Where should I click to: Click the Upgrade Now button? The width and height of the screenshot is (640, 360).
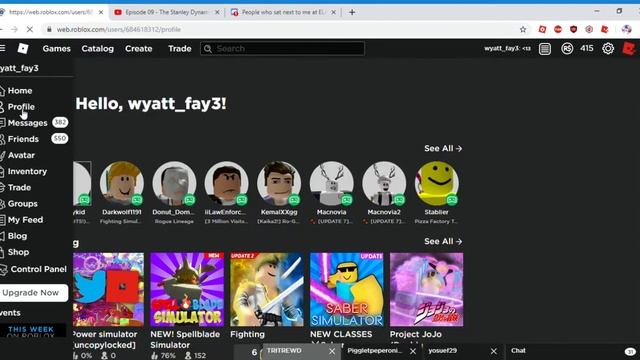[x=33, y=293]
